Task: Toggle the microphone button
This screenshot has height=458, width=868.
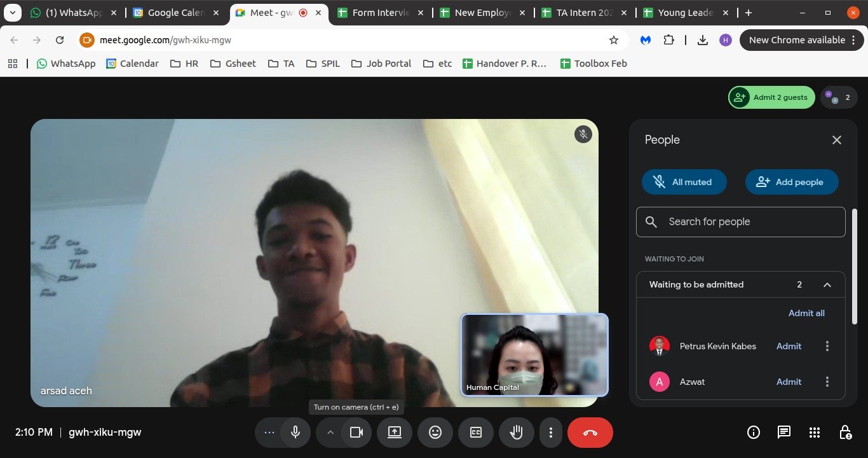Action: tap(295, 433)
